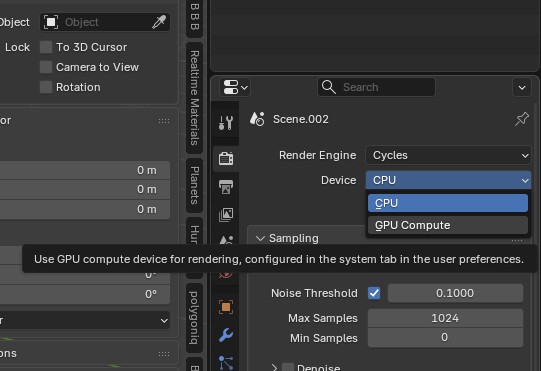Click the Scene.002 scene icon

[x=257, y=119]
